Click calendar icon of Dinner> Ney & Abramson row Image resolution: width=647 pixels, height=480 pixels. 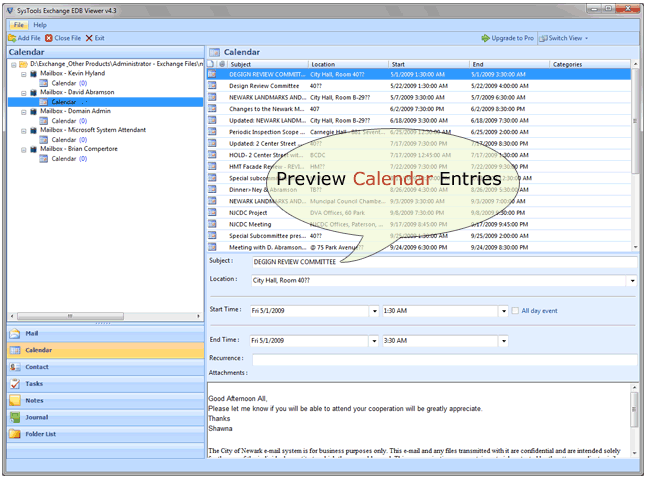(212, 189)
